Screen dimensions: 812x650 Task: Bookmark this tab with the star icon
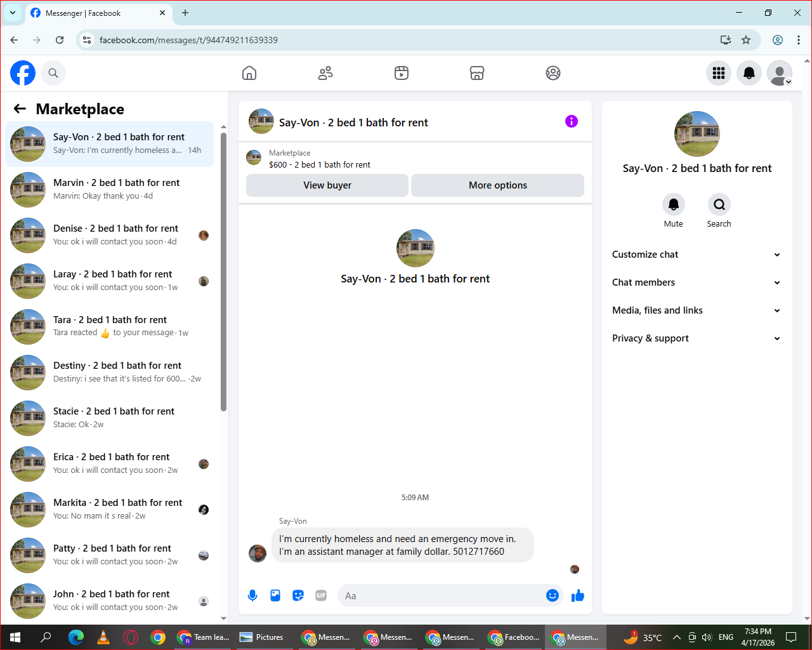pos(746,40)
